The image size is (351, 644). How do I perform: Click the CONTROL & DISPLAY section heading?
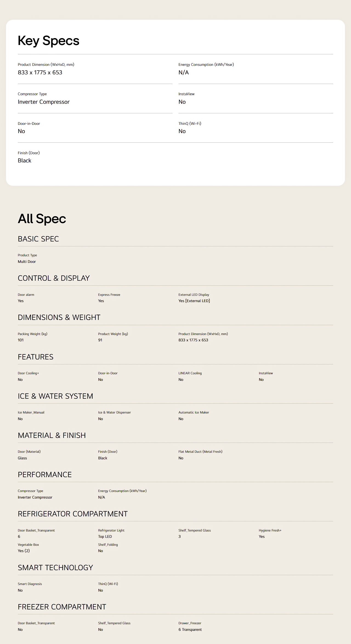(x=54, y=278)
